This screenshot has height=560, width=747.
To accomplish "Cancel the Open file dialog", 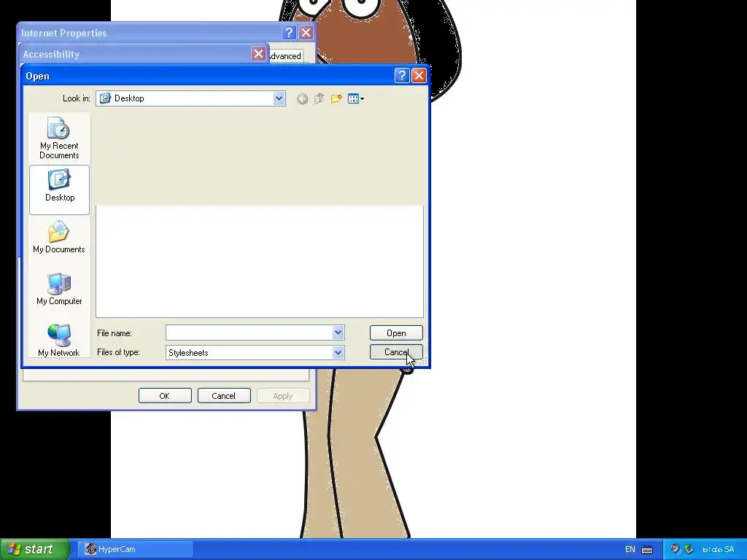I will (x=396, y=352).
